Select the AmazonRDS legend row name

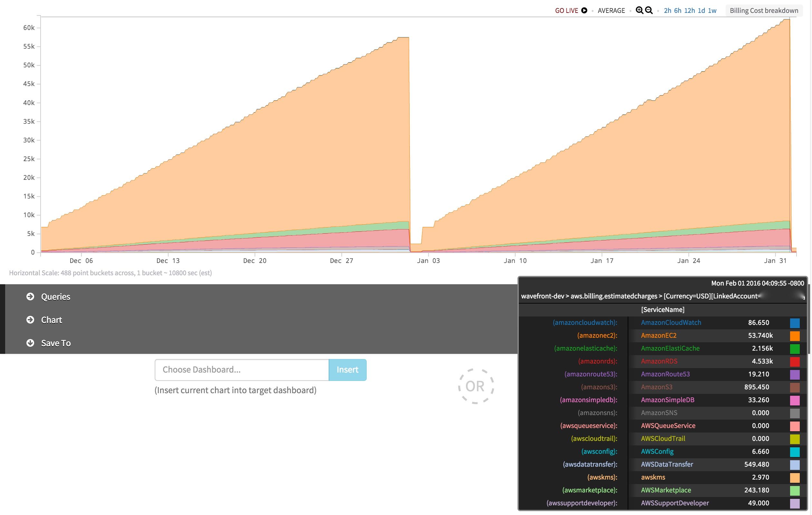pyautogui.click(x=659, y=361)
